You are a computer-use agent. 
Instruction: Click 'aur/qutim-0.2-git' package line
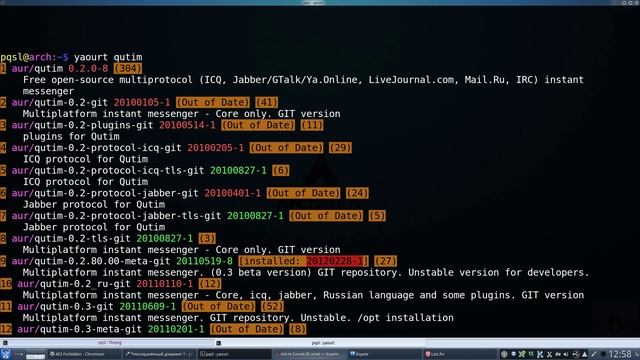click(x=60, y=102)
